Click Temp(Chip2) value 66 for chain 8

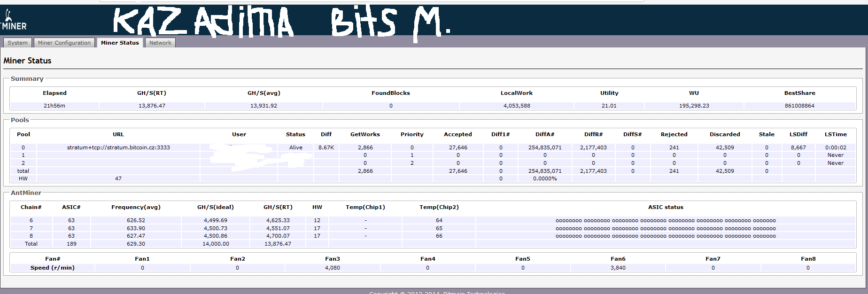click(439, 236)
